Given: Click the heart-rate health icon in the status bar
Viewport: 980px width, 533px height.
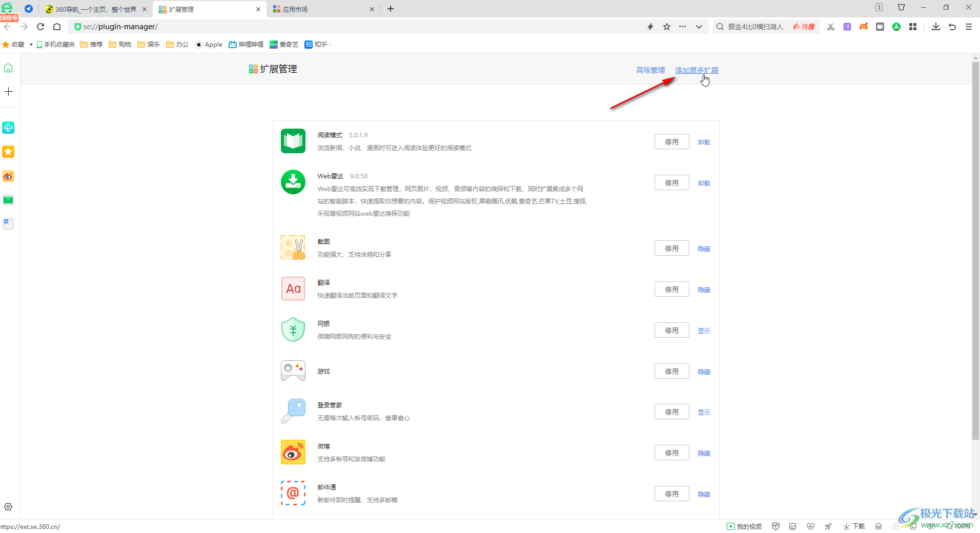Looking at the screenshot, I should click(810, 526).
